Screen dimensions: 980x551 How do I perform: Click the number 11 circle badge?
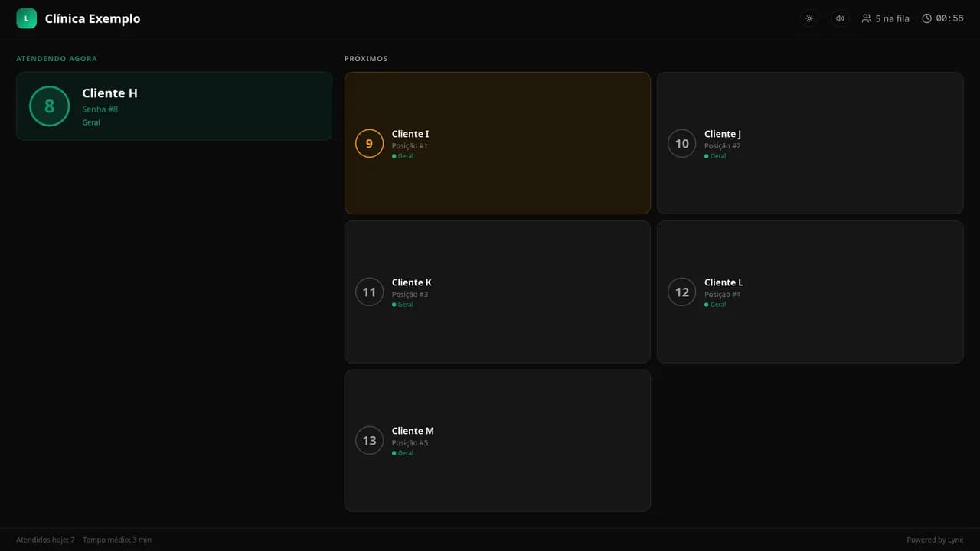pos(369,292)
